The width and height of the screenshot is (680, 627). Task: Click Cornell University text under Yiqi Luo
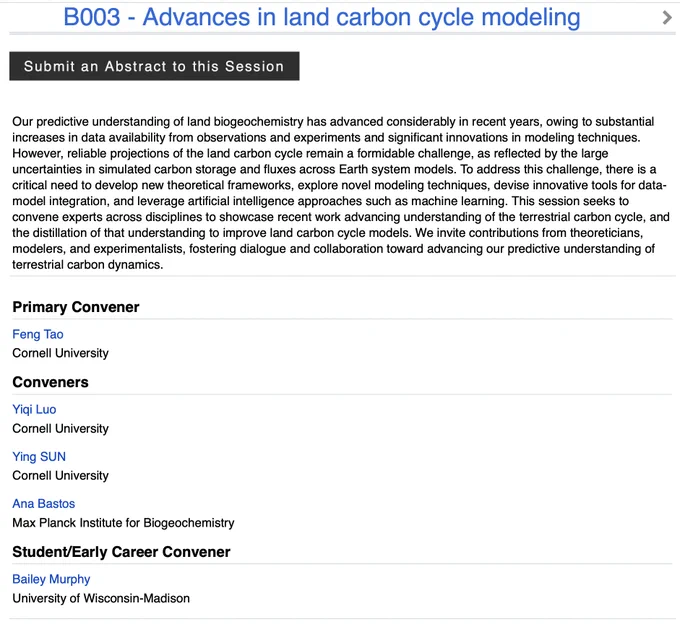click(x=60, y=428)
